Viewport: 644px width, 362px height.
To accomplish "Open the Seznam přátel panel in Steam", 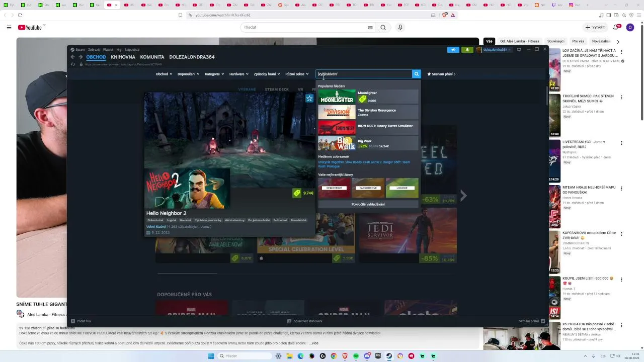I will (x=531, y=321).
